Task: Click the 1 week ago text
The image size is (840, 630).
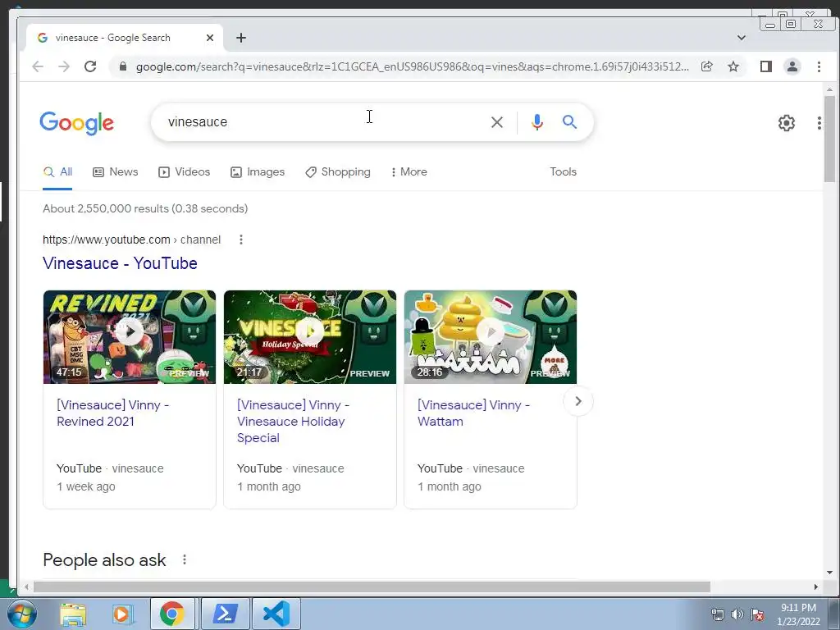Action: point(85,487)
